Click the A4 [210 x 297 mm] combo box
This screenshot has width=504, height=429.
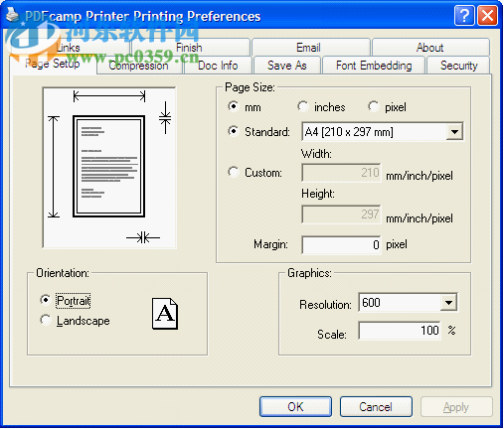(x=383, y=132)
